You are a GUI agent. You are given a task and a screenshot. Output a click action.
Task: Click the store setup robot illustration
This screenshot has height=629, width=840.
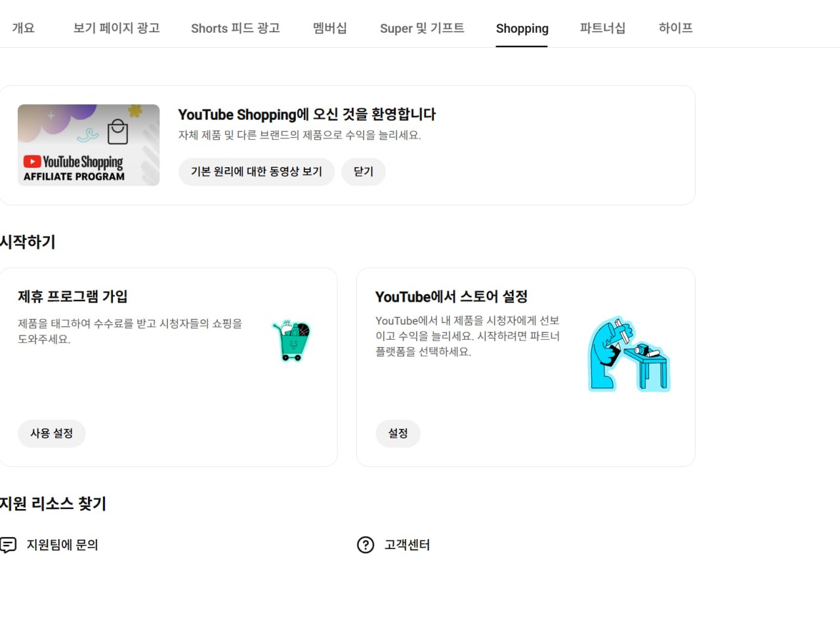click(629, 354)
